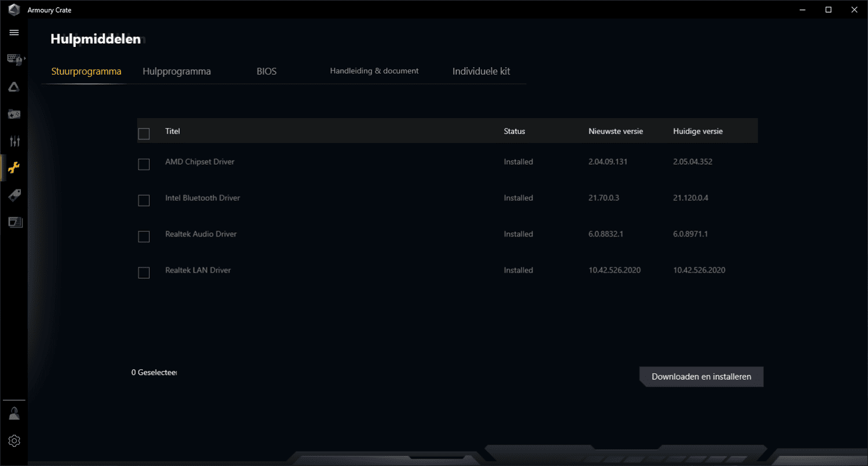868x466 pixels.
Task: Switch to the Stuurprogramma tab
Action: tap(86, 72)
